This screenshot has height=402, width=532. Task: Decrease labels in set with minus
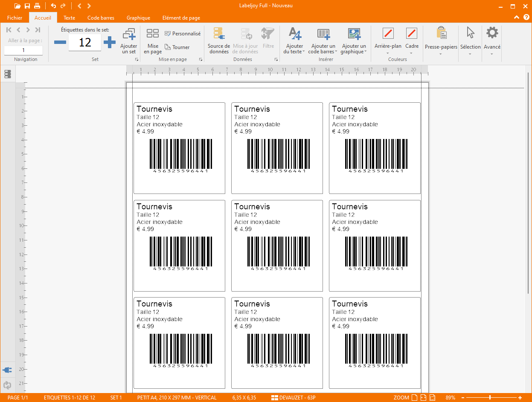(60, 42)
